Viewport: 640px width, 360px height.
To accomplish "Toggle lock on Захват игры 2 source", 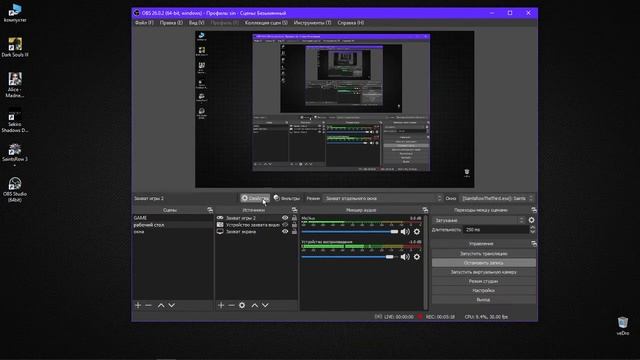I will (294, 218).
